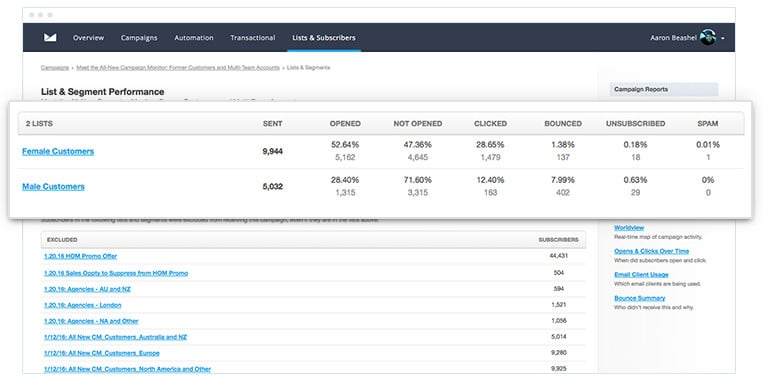Image resolution: width=763 pixels, height=380 pixels.
Task: Click the Not Opened column header
Action: click(x=418, y=124)
